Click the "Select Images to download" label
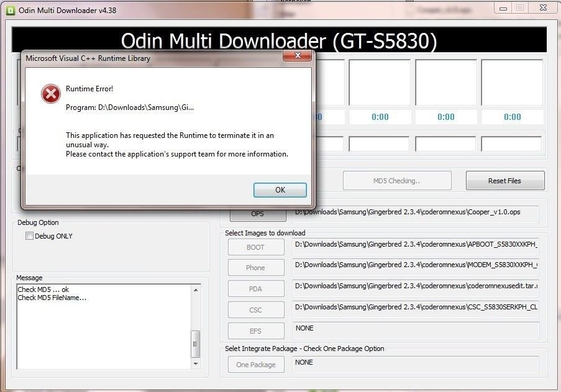The width and height of the screenshot is (561, 392). [x=265, y=233]
